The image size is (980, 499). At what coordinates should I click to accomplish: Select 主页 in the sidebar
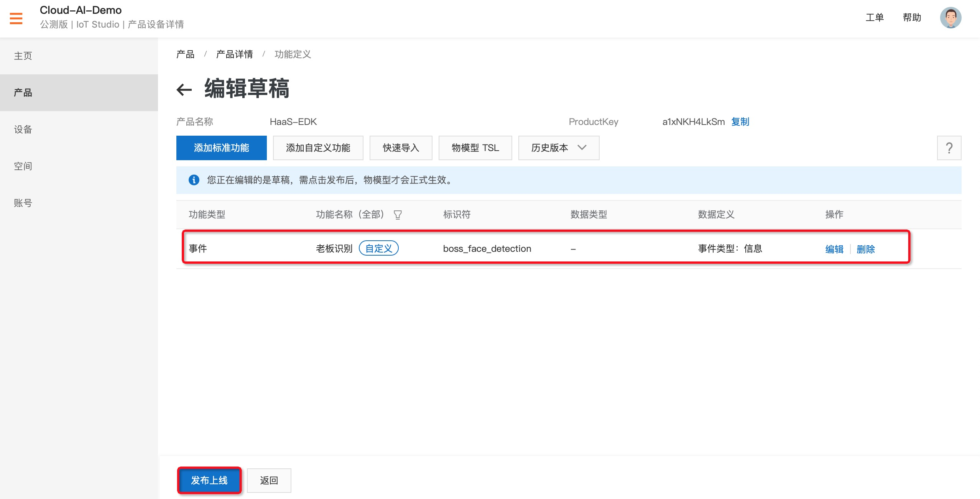coord(23,56)
